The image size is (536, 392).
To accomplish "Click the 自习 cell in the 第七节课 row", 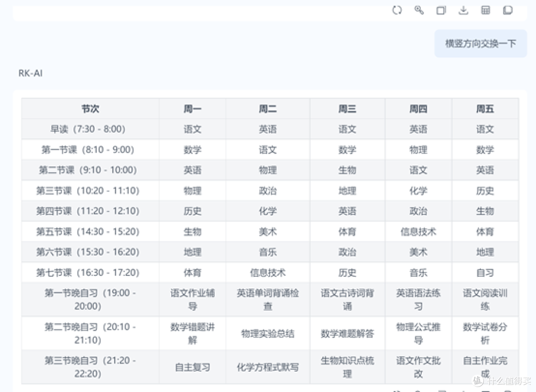I will click(485, 273).
